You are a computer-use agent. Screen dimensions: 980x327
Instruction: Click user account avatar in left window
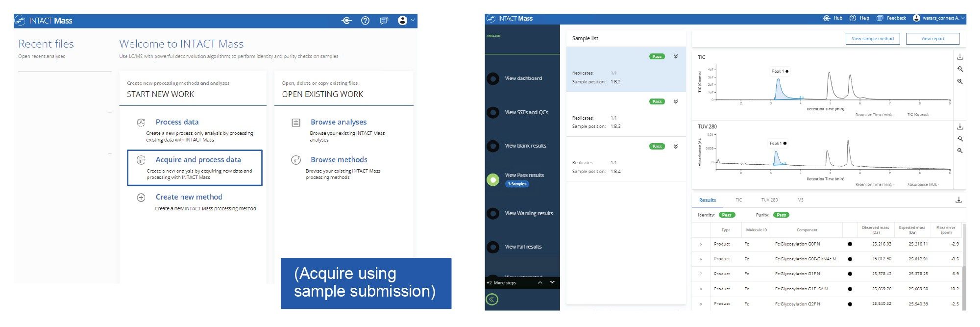(x=402, y=20)
